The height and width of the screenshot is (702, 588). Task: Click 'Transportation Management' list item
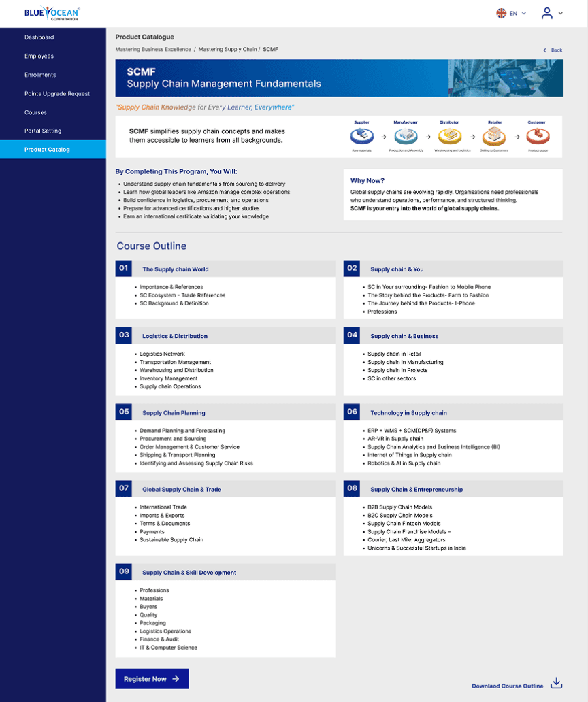175,362
